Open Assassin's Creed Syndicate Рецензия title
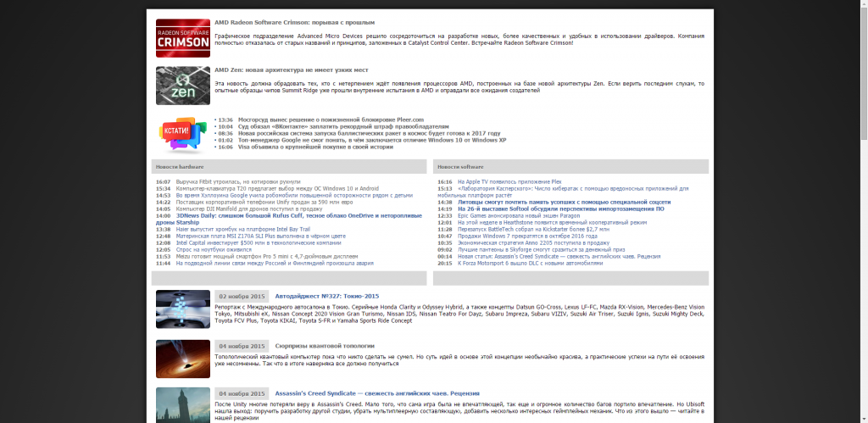Viewport: 868px width, 423px height. [377, 393]
